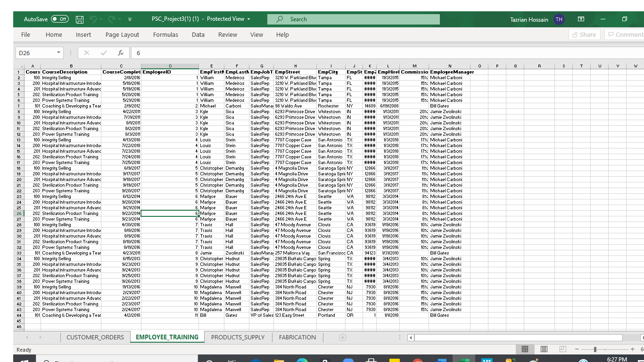Switch to Normal view icon
644x362 pixels.
[x=525, y=349]
